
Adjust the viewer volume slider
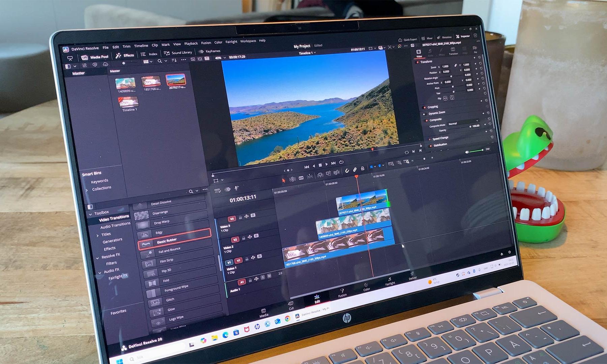tap(476, 151)
